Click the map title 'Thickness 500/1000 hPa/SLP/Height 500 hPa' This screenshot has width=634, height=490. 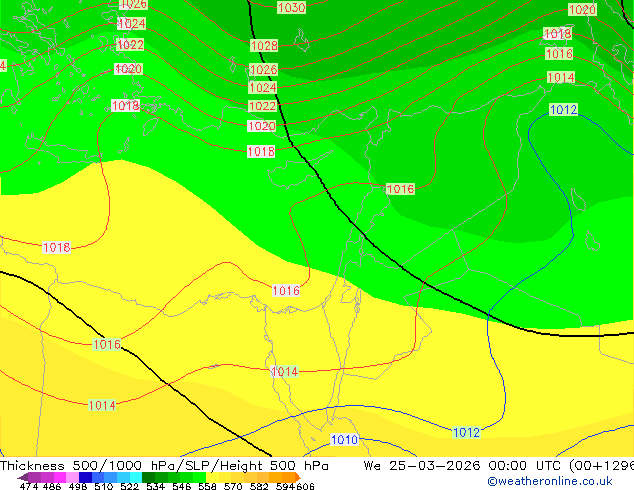pyautogui.click(x=164, y=466)
